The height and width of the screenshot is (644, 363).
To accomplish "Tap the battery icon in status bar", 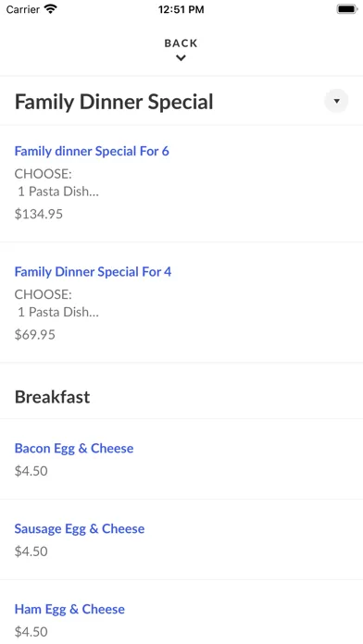I will tap(347, 9).
